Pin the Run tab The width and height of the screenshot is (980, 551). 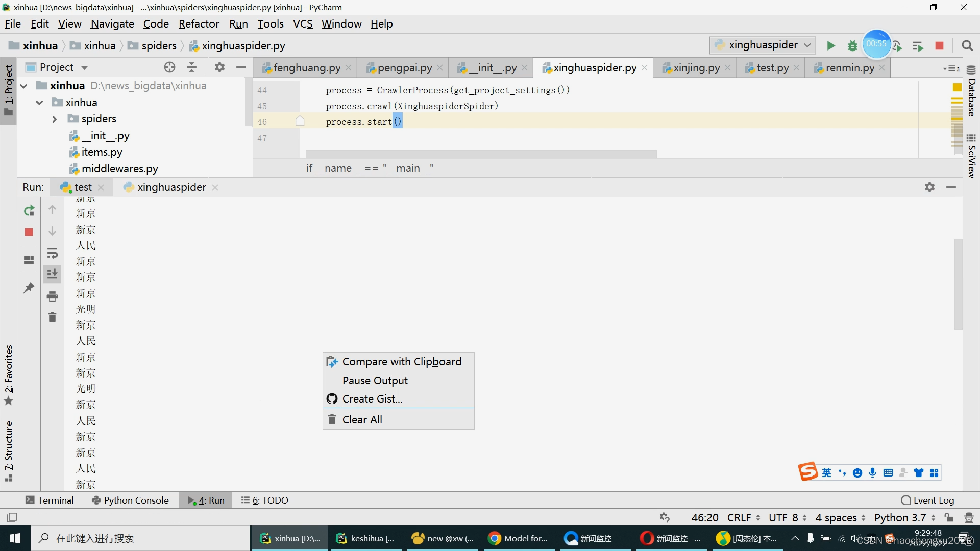coord(29,288)
